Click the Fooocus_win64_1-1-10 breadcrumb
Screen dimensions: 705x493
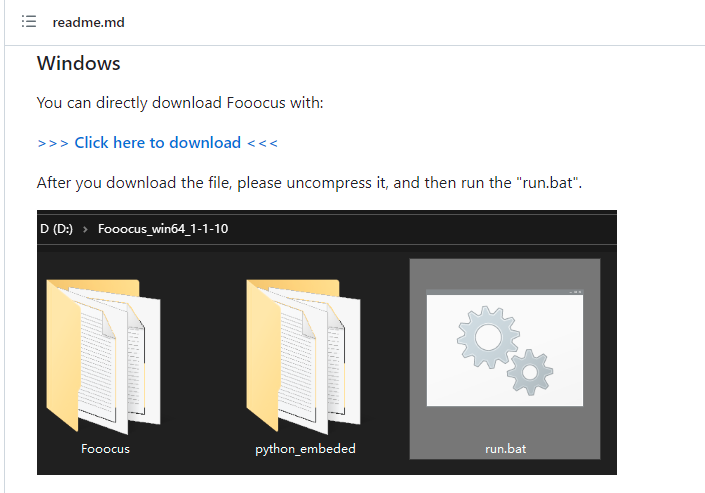(x=163, y=229)
